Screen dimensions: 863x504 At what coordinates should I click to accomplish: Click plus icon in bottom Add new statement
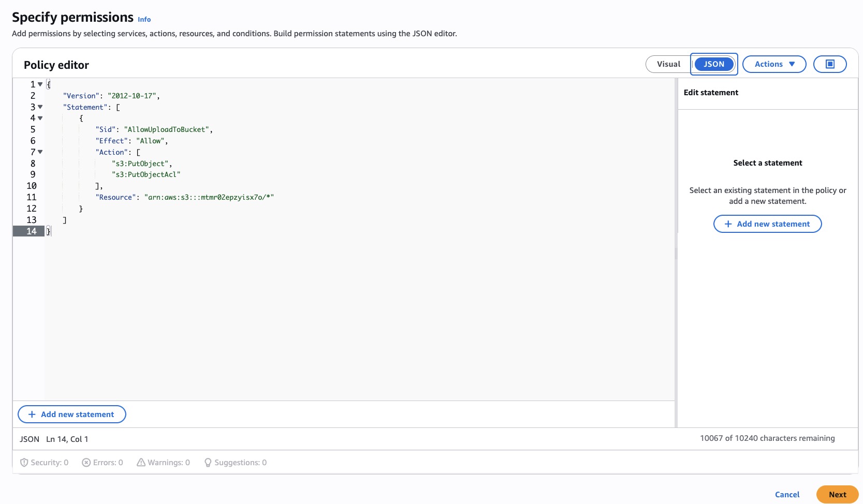(x=32, y=414)
